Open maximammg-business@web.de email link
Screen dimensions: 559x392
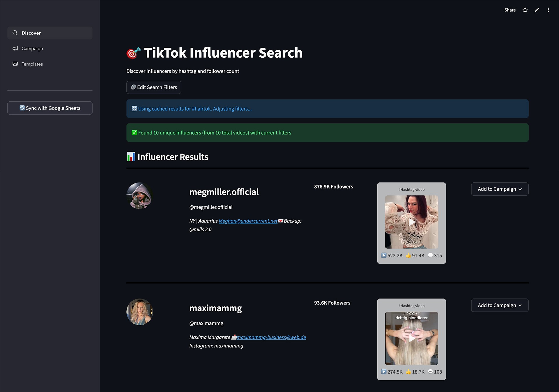tap(271, 337)
